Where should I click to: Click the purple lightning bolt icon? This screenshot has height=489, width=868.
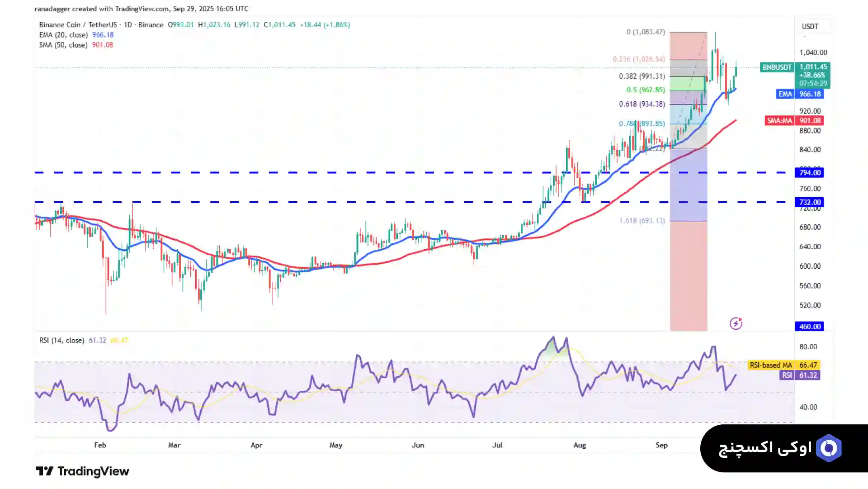(736, 323)
